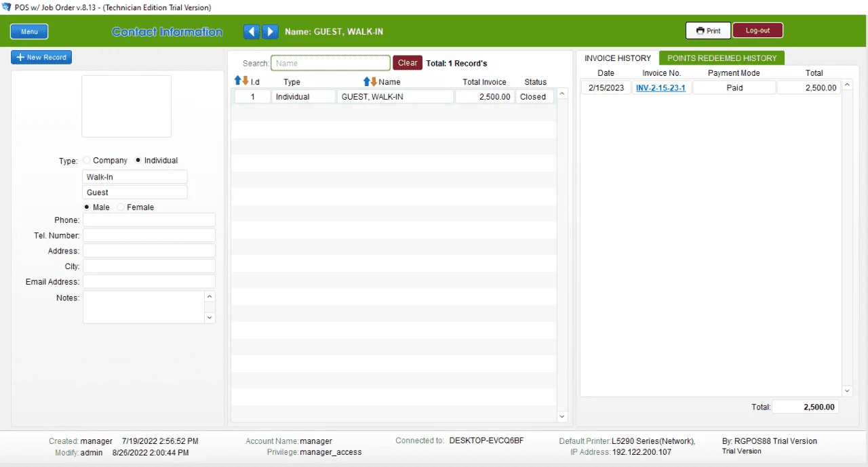The image size is (868, 467).
Task: Click I.d cell showing 1
Action: [252, 97]
